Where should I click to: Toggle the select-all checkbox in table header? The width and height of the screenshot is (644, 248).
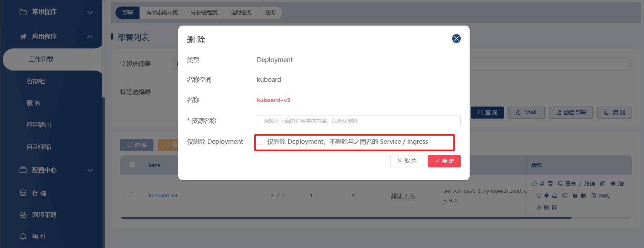(132, 165)
